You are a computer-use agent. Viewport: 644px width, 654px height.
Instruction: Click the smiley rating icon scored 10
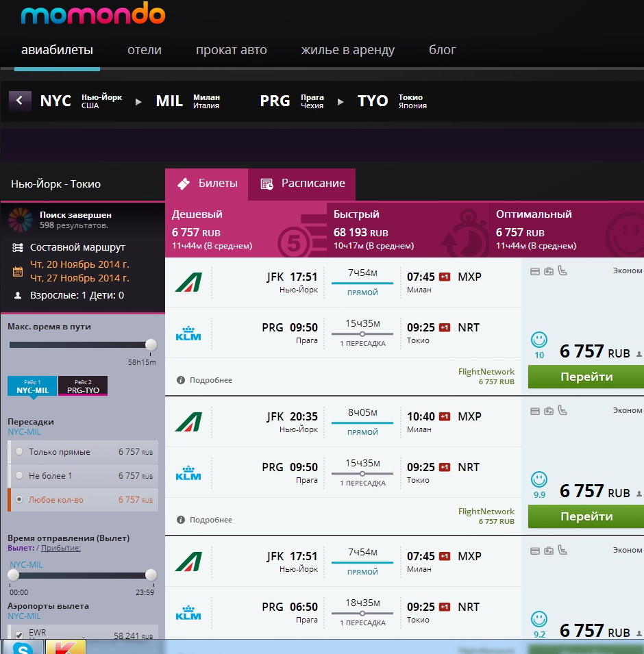[x=538, y=340]
